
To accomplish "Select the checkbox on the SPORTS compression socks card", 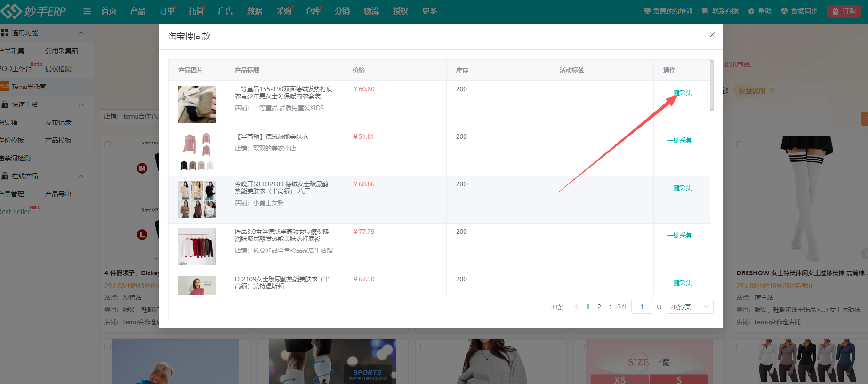I will pos(265,347).
